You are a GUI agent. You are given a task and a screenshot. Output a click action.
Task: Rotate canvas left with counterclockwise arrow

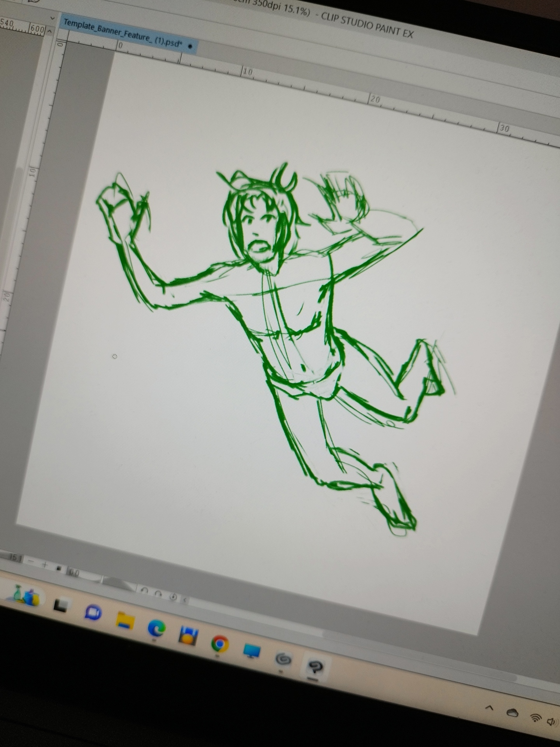point(144,591)
